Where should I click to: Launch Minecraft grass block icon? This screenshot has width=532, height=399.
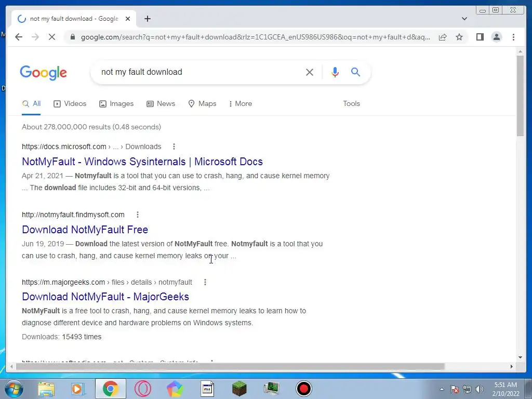click(x=239, y=389)
